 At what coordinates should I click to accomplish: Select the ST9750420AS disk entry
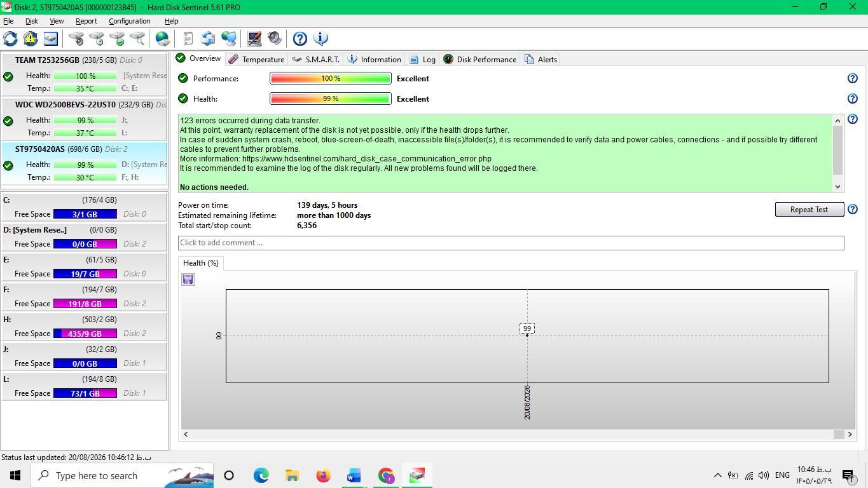point(84,163)
